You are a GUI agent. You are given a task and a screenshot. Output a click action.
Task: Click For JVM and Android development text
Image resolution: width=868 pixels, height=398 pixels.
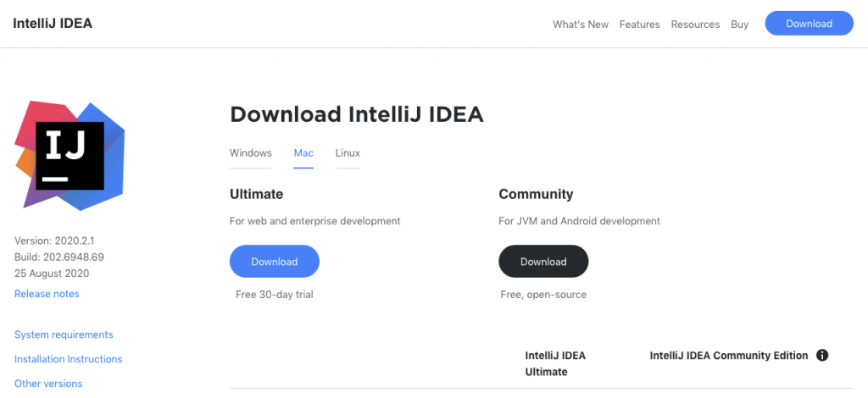pyautogui.click(x=580, y=221)
